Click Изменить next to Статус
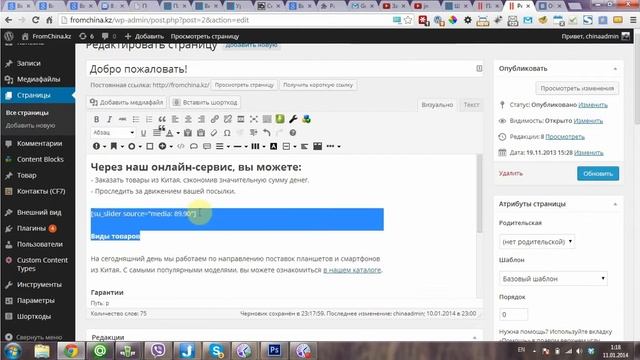Screen dimensions: 640x360 [593, 105]
